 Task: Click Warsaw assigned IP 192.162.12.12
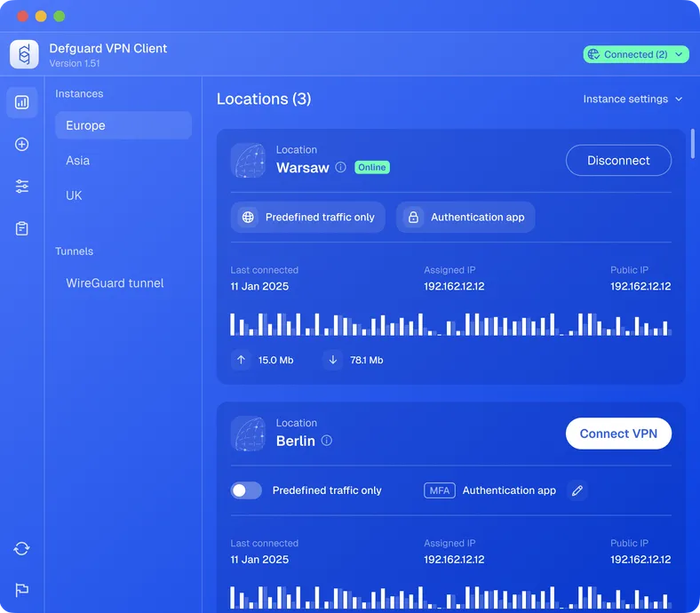[x=454, y=286]
